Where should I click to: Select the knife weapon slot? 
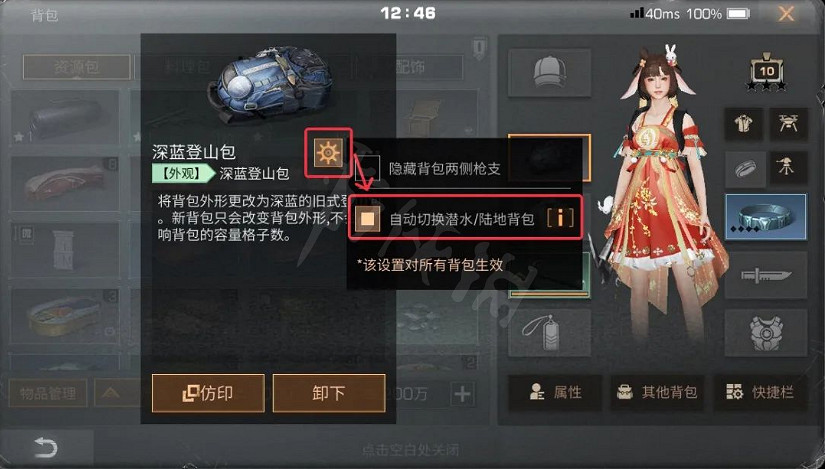[766, 275]
